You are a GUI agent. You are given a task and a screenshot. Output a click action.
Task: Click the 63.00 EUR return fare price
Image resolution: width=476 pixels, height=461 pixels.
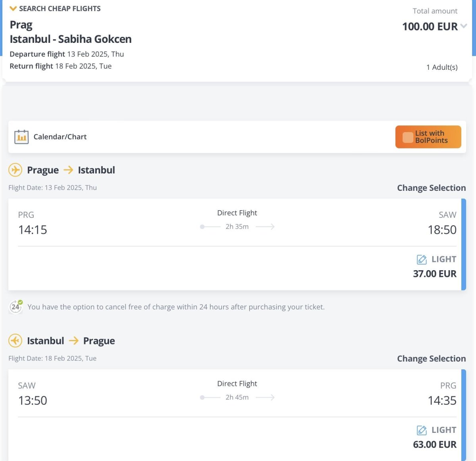[434, 444]
